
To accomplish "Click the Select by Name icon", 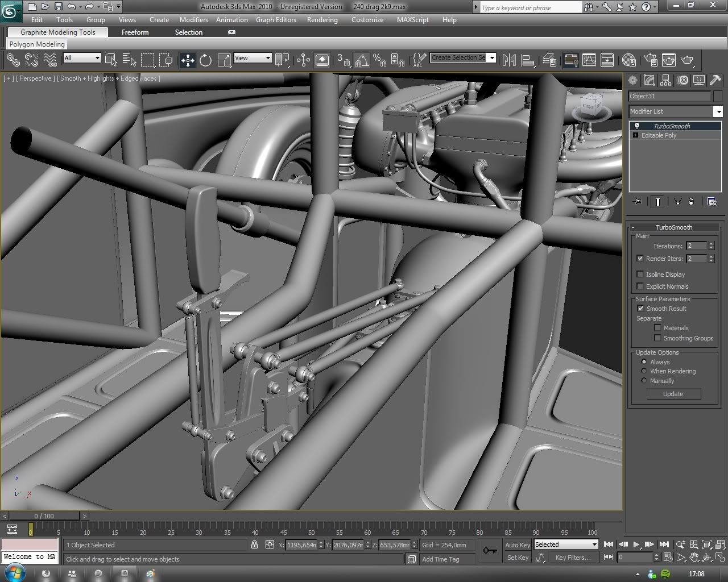I will click(129, 60).
